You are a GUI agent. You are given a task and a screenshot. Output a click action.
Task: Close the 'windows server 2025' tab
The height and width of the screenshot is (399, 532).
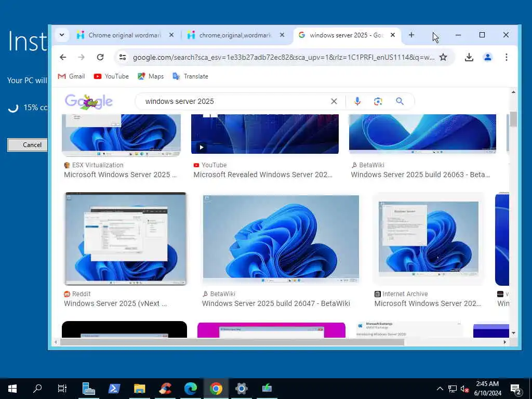(393, 35)
